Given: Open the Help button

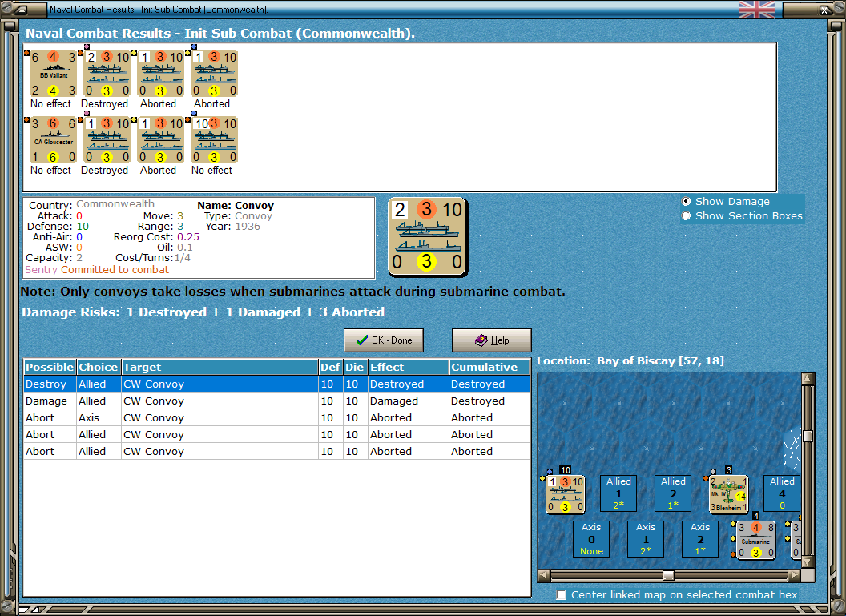Looking at the screenshot, I should coord(492,340).
